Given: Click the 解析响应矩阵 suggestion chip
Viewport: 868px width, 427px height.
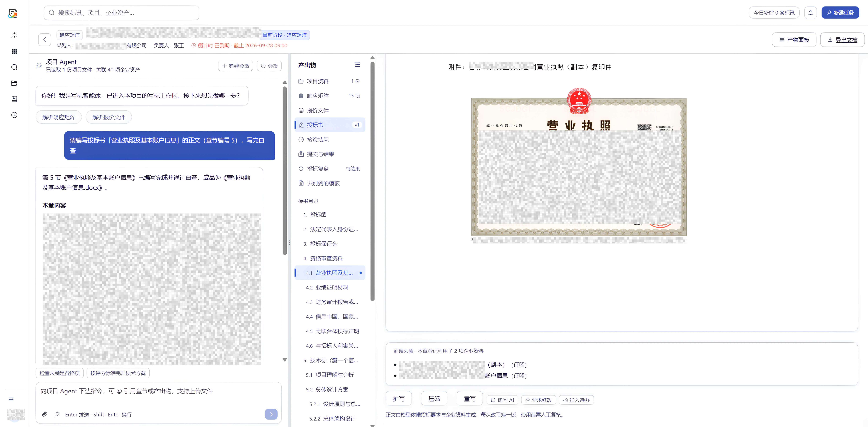Looking at the screenshot, I should click(x=59, y=117).
